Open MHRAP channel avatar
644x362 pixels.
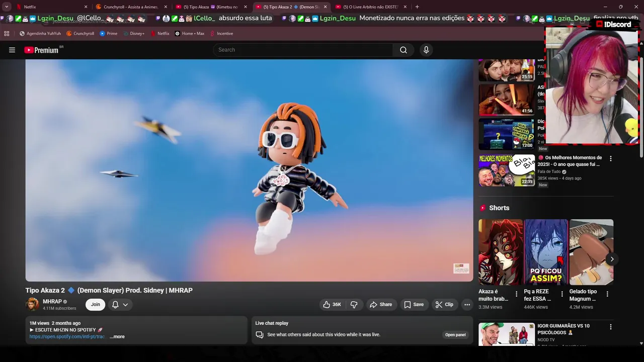coord(32,304)
